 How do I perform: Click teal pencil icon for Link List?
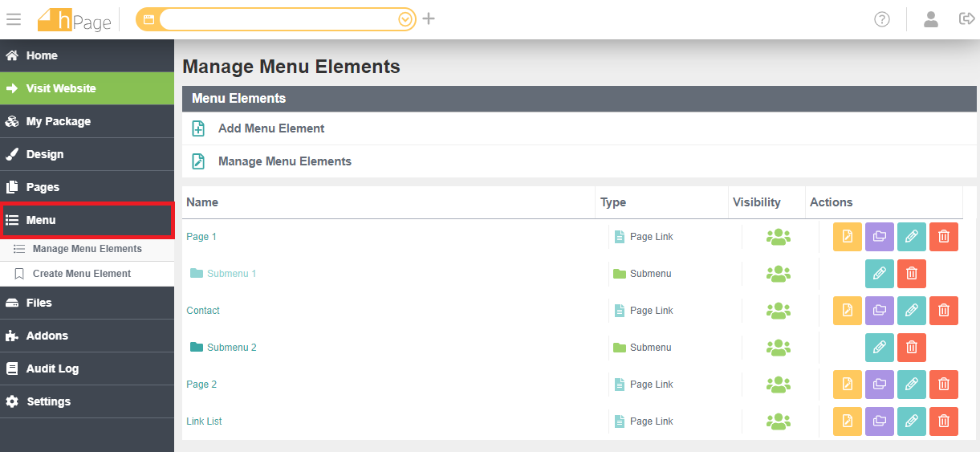[912, 421]
